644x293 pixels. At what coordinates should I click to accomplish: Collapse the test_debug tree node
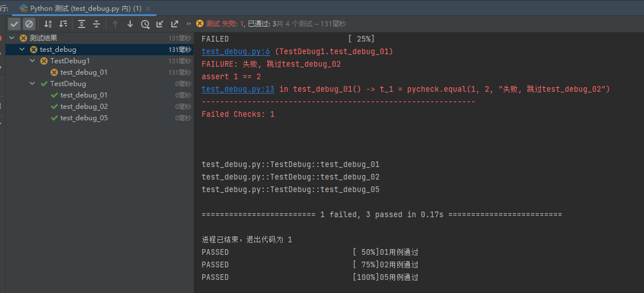tap(22, 50)
